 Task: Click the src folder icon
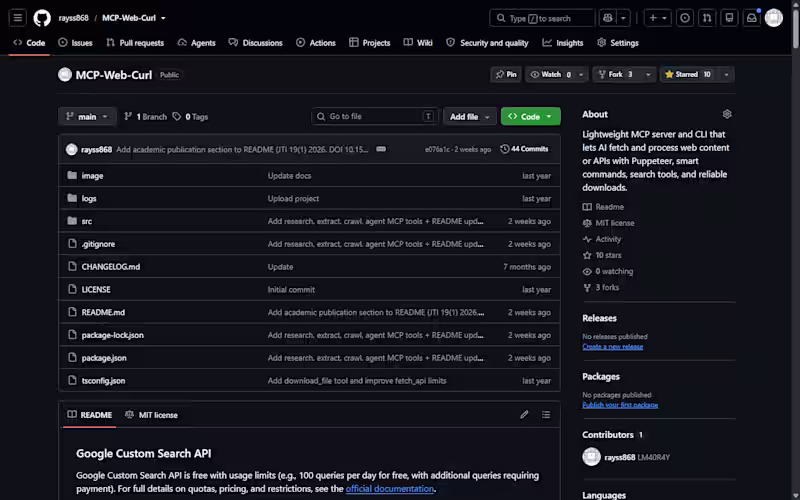pos(72,221)
